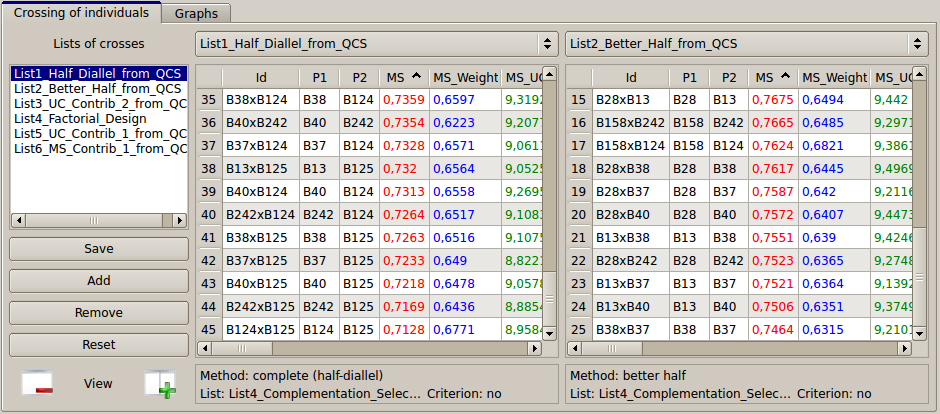Click the Id column header in left table
The height and width of the screenshot is (414, 940).
tap(260, 77)
